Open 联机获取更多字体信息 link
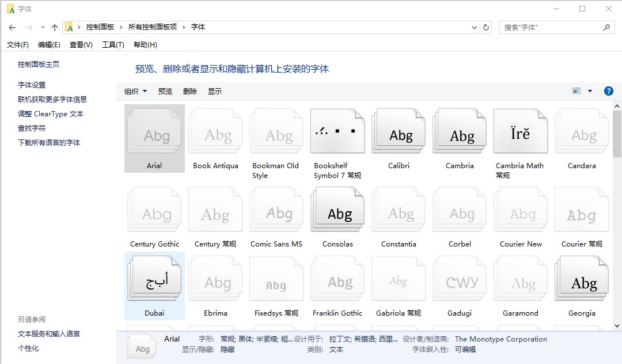The image size is (622, 364). 52,99
